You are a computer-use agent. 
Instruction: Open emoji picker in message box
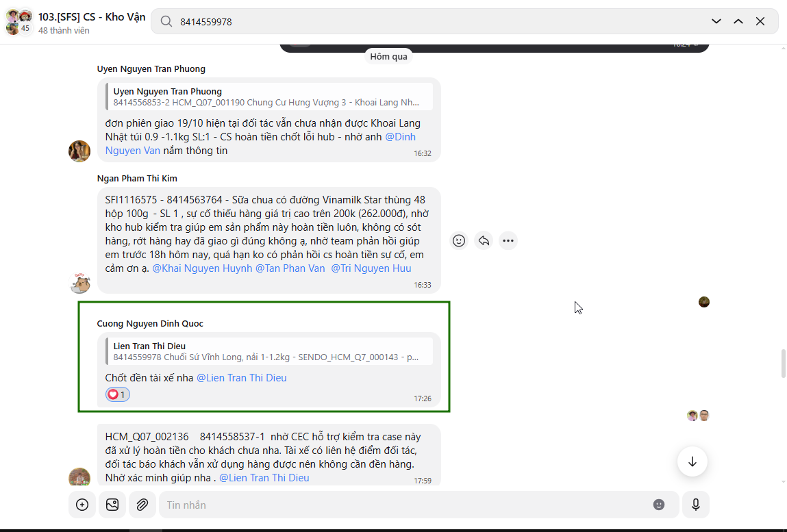pos(658,505)
